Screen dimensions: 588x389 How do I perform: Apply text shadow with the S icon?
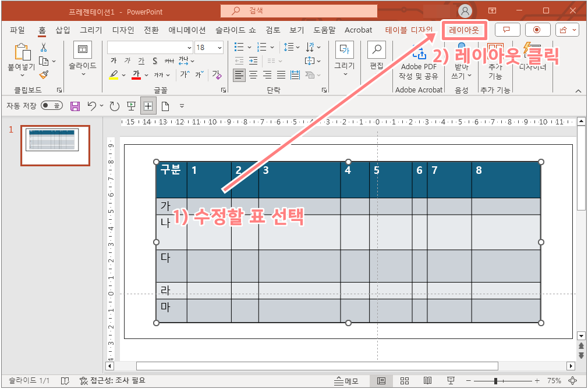pos(155,60)
